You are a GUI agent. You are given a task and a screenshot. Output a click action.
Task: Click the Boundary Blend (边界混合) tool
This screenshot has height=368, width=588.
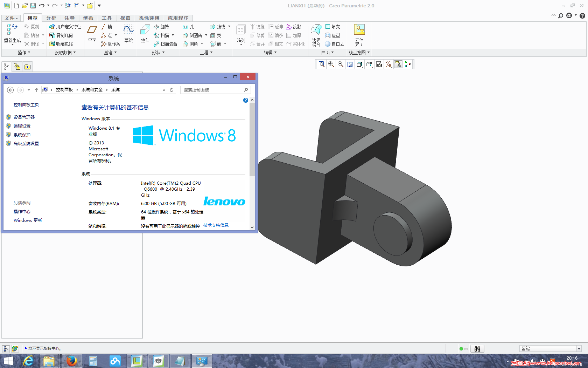pyautogui.click(x=316, y=35)
